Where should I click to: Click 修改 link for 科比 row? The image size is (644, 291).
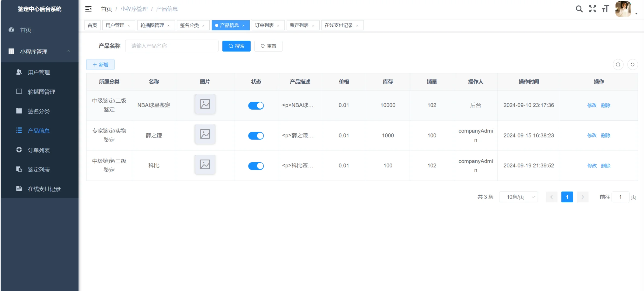tap(592, 166)
